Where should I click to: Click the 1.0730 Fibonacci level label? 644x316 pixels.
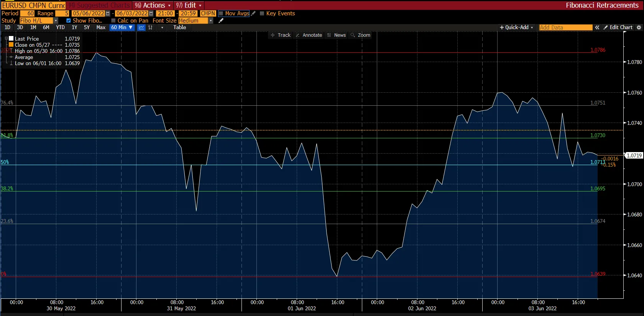click(x=598, y=136)
